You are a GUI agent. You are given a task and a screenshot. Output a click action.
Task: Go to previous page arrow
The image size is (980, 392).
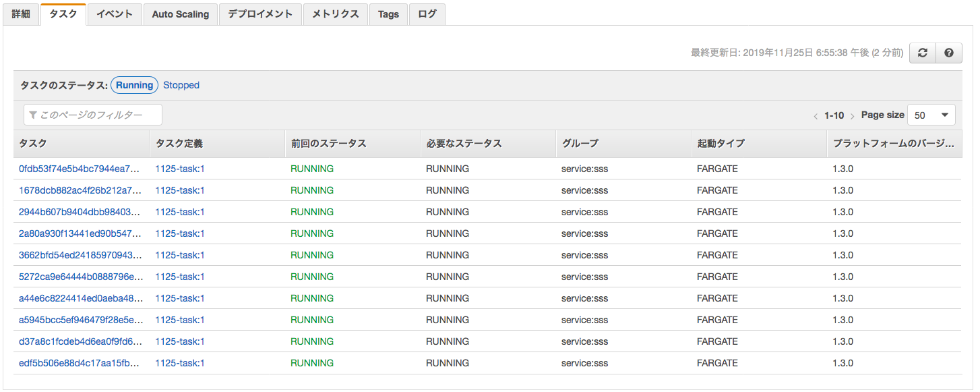pos(816,116)
